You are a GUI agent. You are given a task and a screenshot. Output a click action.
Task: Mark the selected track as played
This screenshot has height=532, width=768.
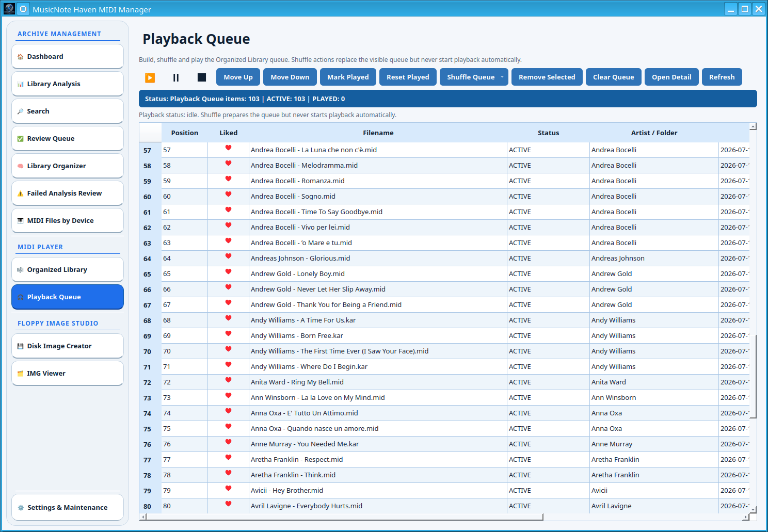348,77
